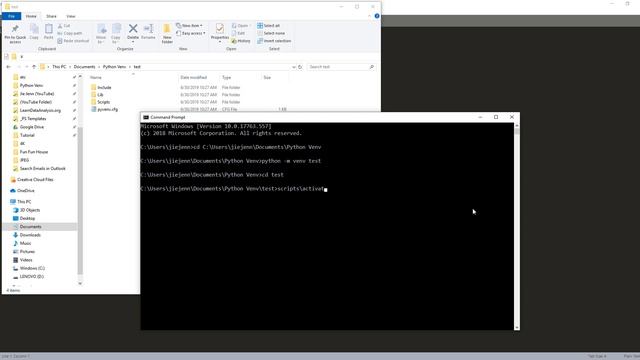This screenshot has height=360, width=640.
Task: Click the History button
Action: 241,41
